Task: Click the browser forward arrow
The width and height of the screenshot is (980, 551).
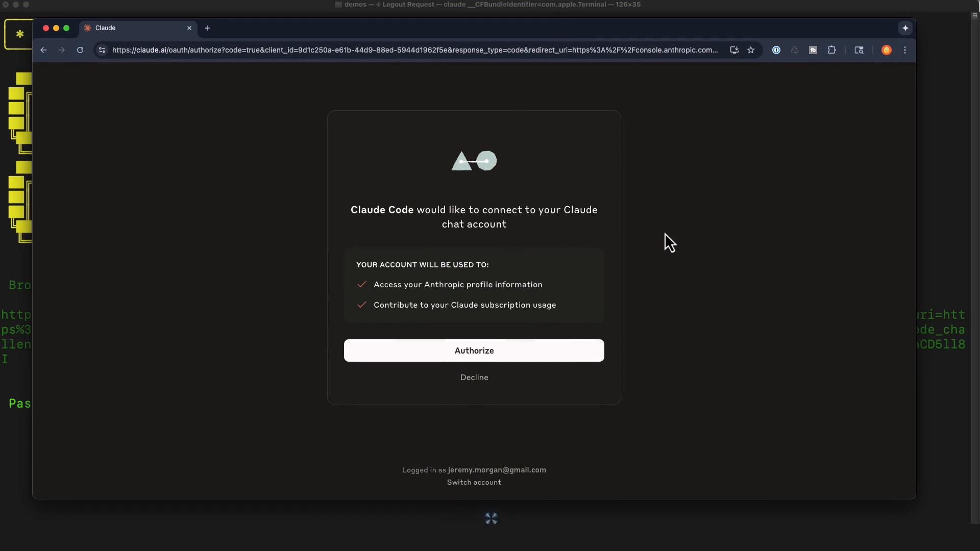Action: click(x=62, y=50)
